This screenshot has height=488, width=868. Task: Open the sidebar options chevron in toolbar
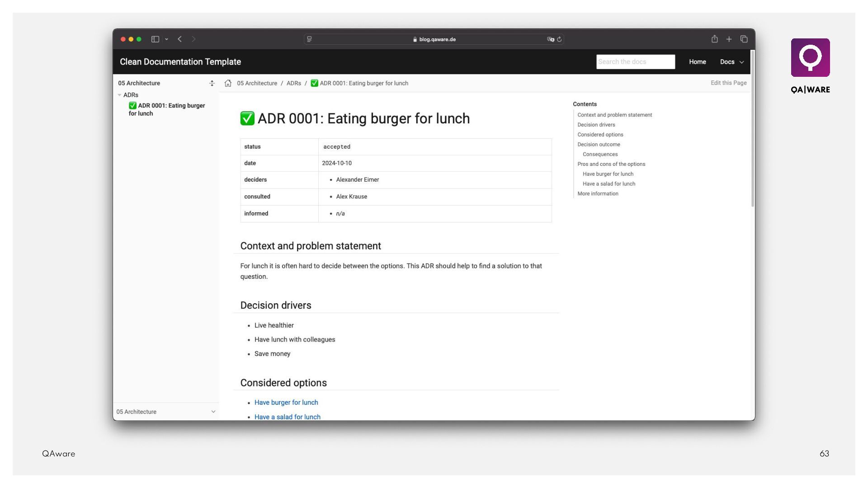167,39
